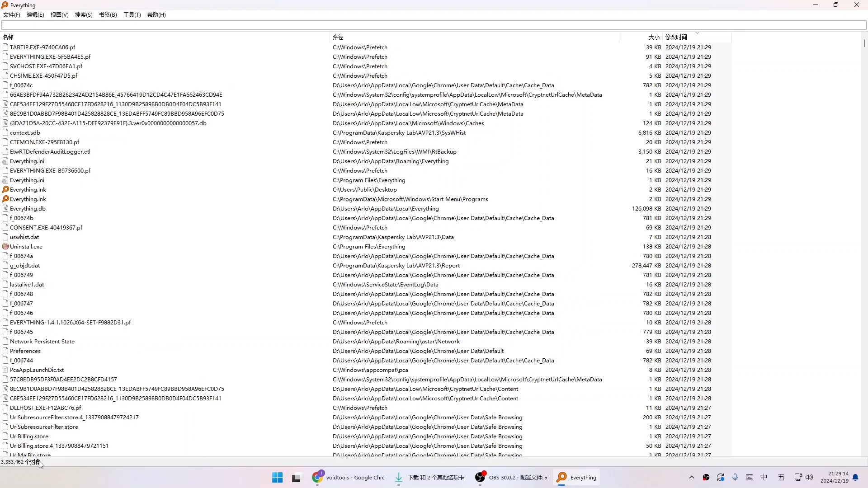Screen dimensions: 868x488
Task: Click the microphone icon in the system tray
Action: coord(735,477)
